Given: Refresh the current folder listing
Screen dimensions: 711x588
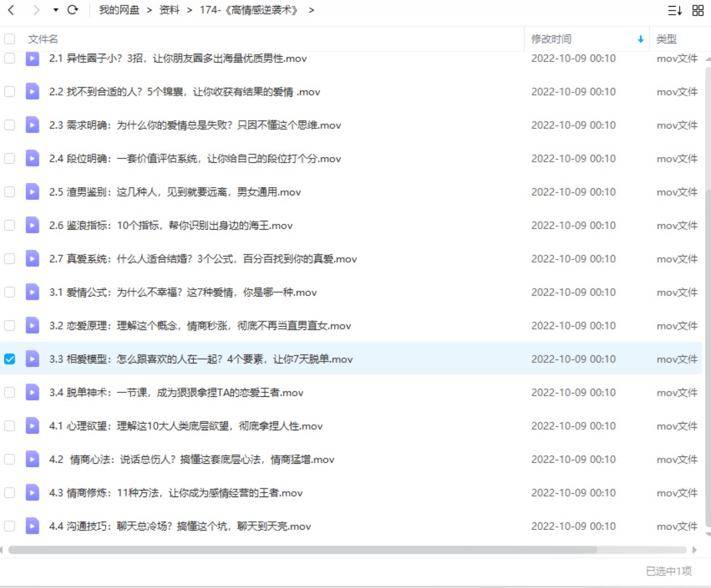Looking at the screenshot, I should click(73, 9).
